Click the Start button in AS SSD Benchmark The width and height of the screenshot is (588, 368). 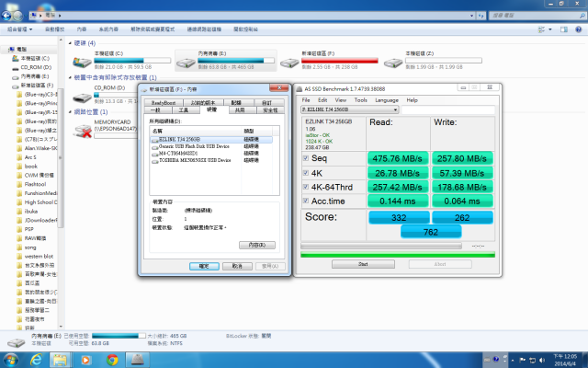(x=363, y=264)
